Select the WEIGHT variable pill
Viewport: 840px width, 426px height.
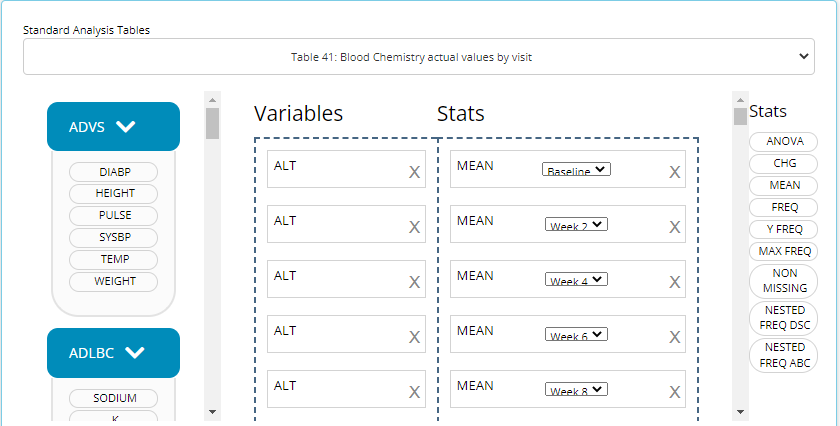point(114,281)
